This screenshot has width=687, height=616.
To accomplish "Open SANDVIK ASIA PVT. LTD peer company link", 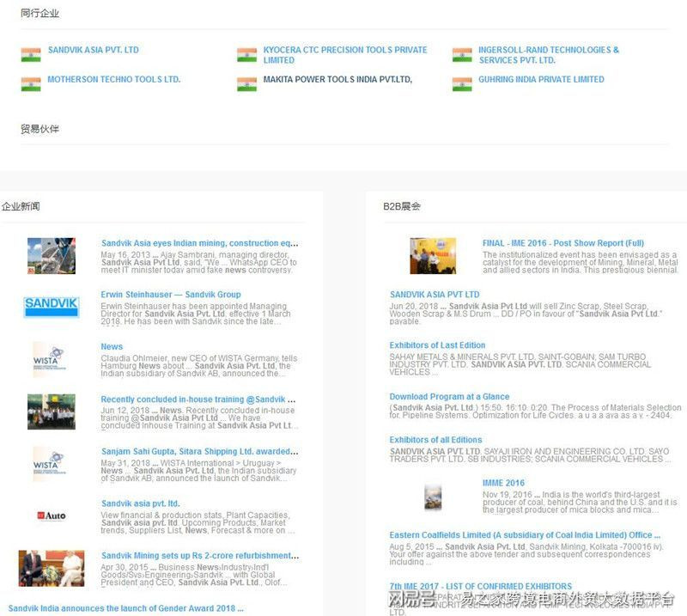I will [x=94, y=50].
